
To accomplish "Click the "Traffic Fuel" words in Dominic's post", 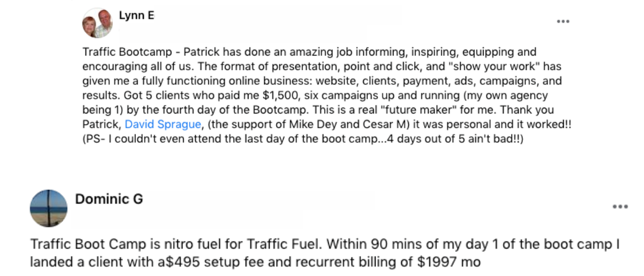I will pyautogui.click(x=282, y=244).
